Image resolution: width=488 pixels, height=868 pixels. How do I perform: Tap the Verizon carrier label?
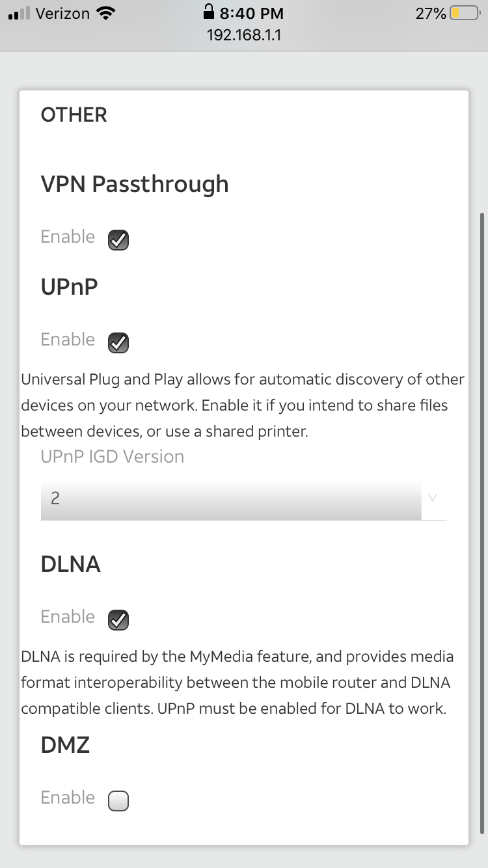click(x=62, y=13)
